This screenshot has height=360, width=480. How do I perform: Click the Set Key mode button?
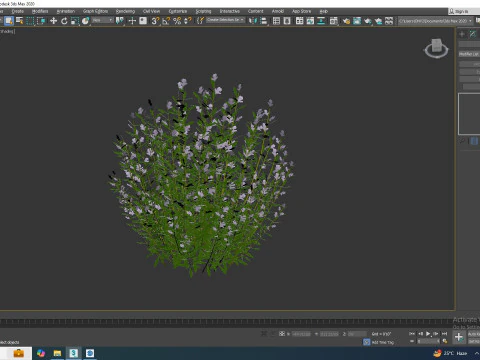click(474, 341)
